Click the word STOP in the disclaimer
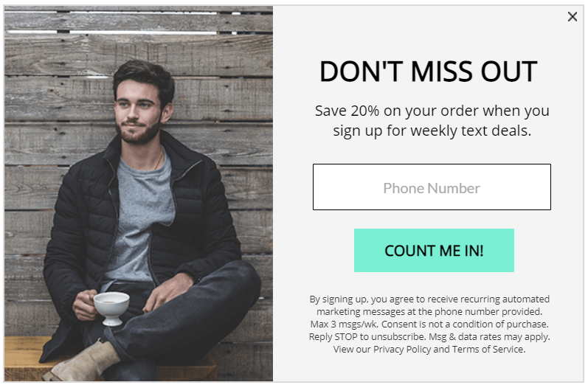 [346, 336]
